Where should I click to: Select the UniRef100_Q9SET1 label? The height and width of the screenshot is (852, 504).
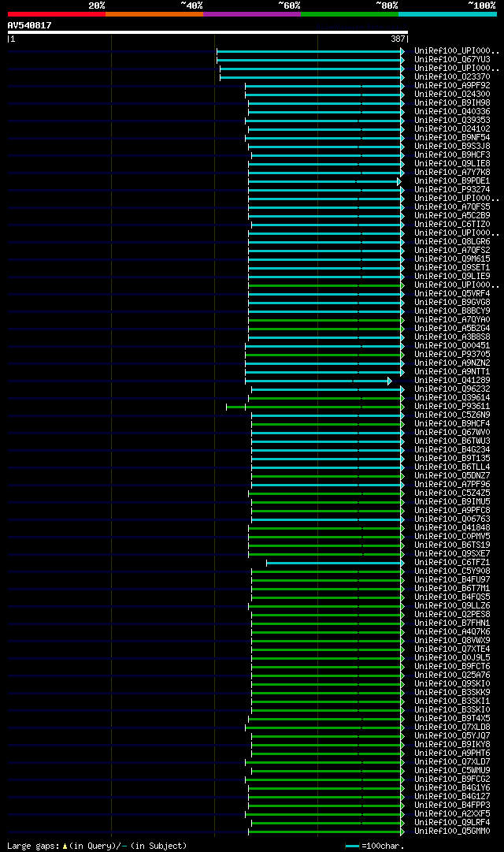(452, 268)
